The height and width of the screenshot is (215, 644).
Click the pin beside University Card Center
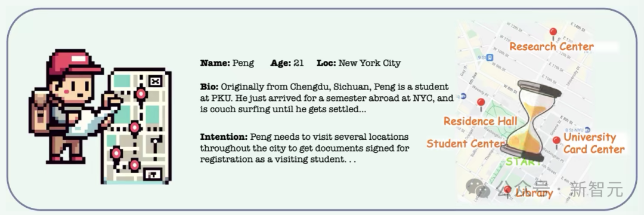[x=556, y=143]
